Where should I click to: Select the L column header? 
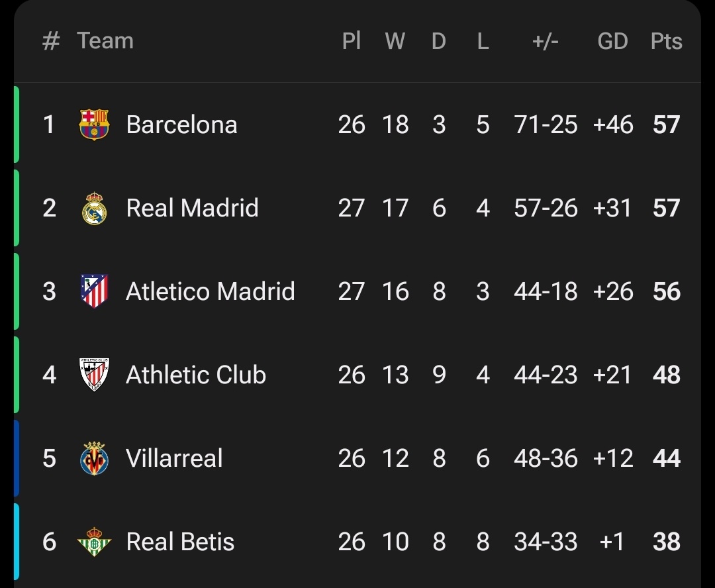(x=483, y=40)
